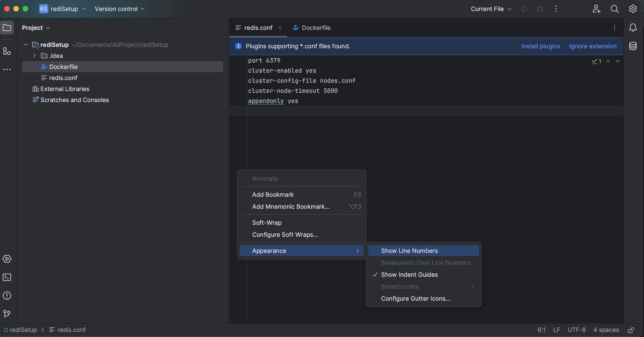Close the redis.conf tab
The image size is (644, 337).
click(x=280, y=28)
